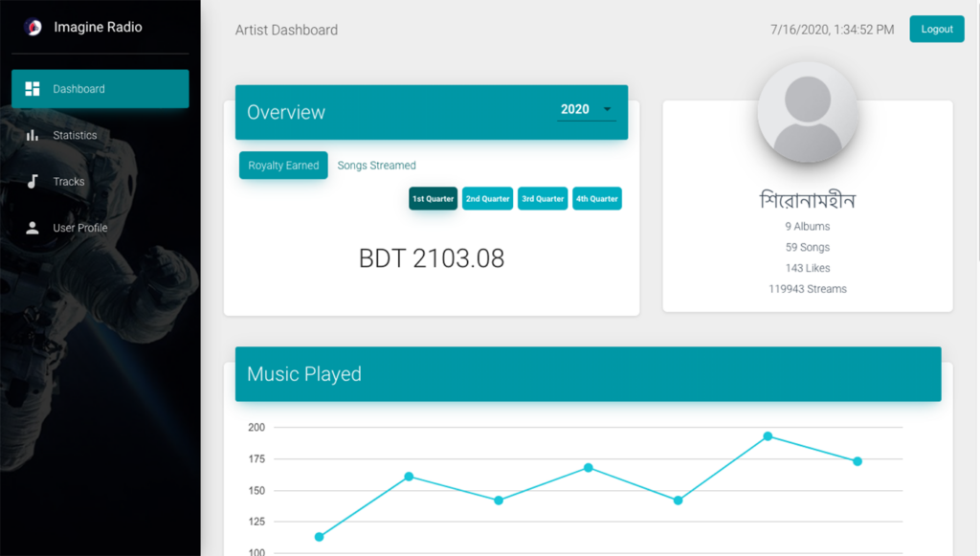
Task: Click the Dashboard grid icon
Action: click(x=33, y=89)
